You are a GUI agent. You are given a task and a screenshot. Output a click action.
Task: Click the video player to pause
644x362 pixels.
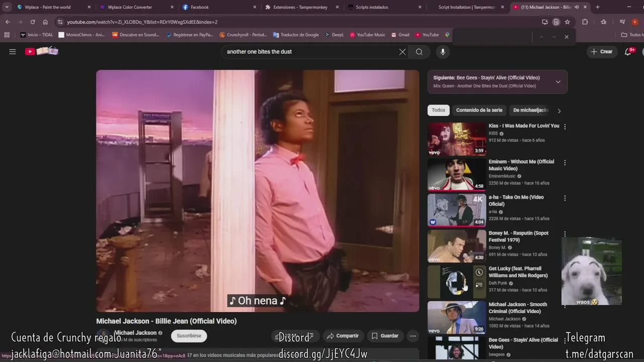258,191
